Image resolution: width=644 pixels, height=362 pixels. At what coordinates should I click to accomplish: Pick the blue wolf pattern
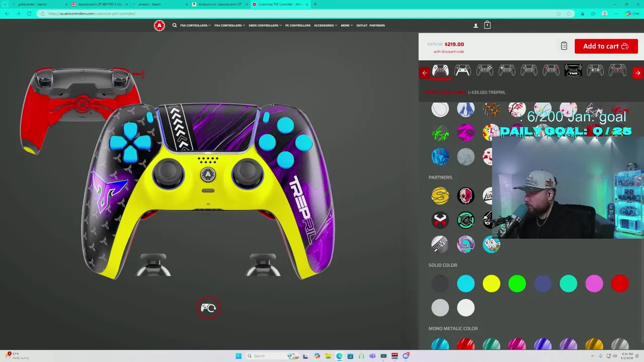[465, 109]
